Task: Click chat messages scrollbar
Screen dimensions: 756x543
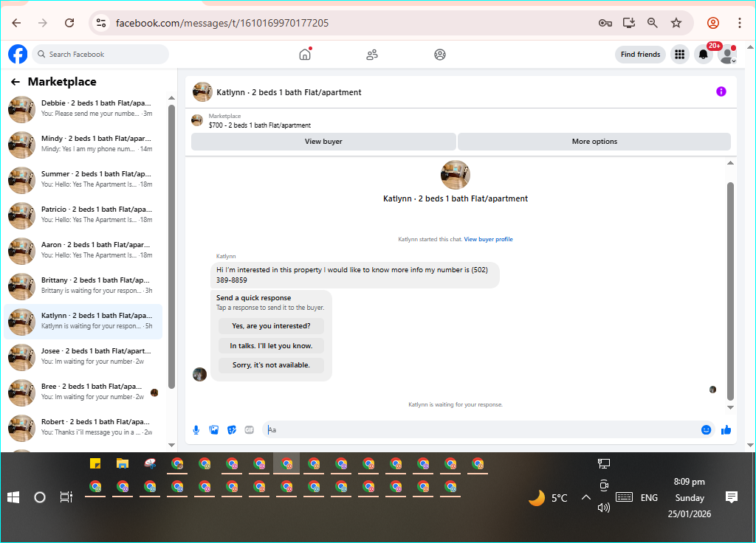Action: (x=730, y=291)
